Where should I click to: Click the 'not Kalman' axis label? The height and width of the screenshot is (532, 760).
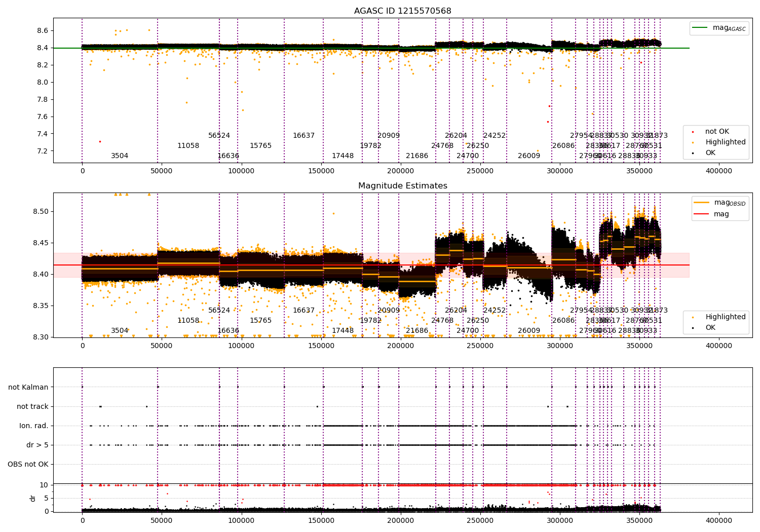click(28, 388)
